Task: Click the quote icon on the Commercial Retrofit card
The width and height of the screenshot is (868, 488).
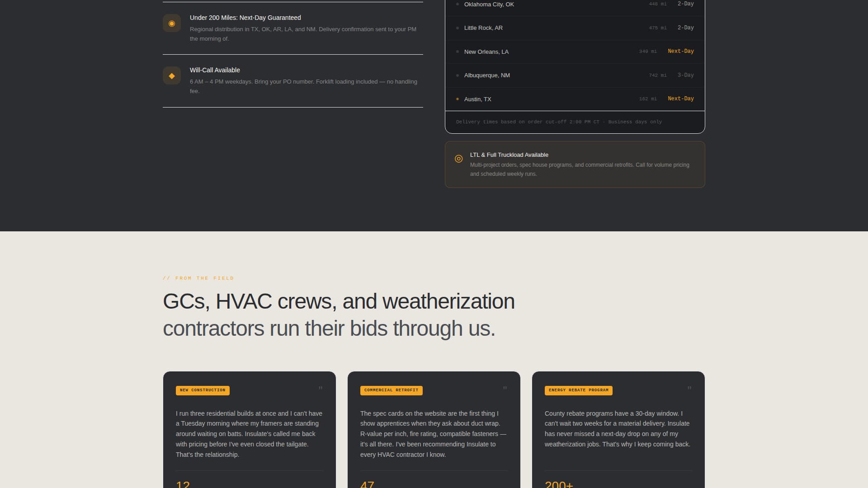Action: [505, 388]
